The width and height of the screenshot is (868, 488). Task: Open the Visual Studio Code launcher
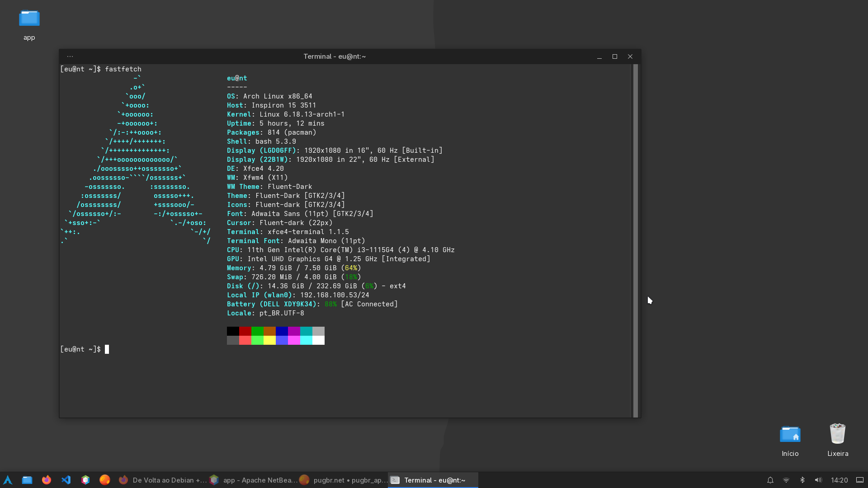(x=66, y=480)
